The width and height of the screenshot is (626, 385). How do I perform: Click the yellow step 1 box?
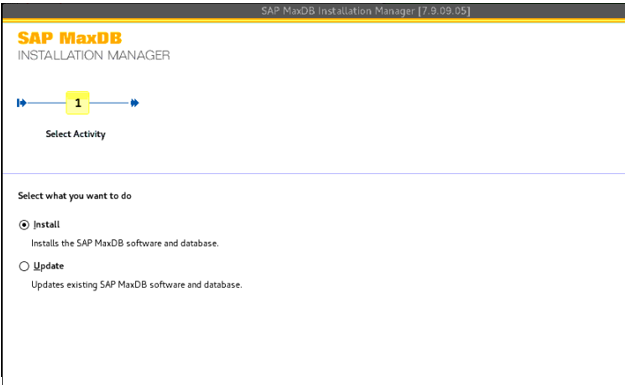[77, 103]
